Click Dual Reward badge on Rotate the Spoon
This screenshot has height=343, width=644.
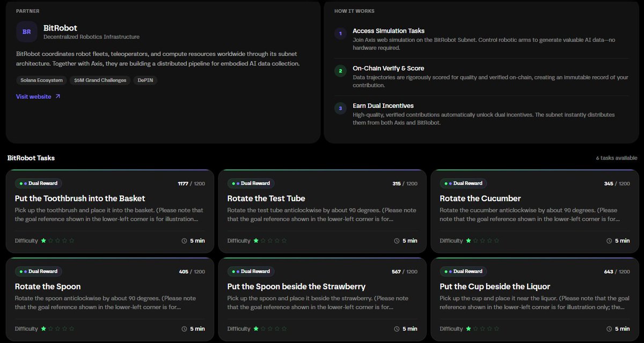[39, 272]
